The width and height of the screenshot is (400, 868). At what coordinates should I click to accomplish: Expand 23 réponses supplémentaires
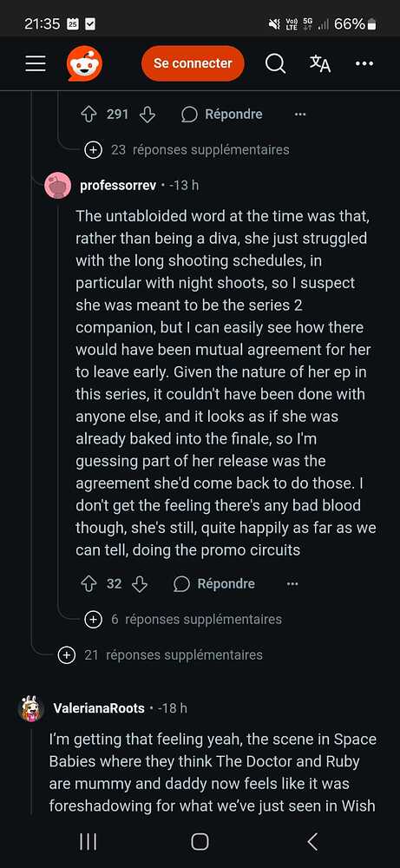pos(187,149)
